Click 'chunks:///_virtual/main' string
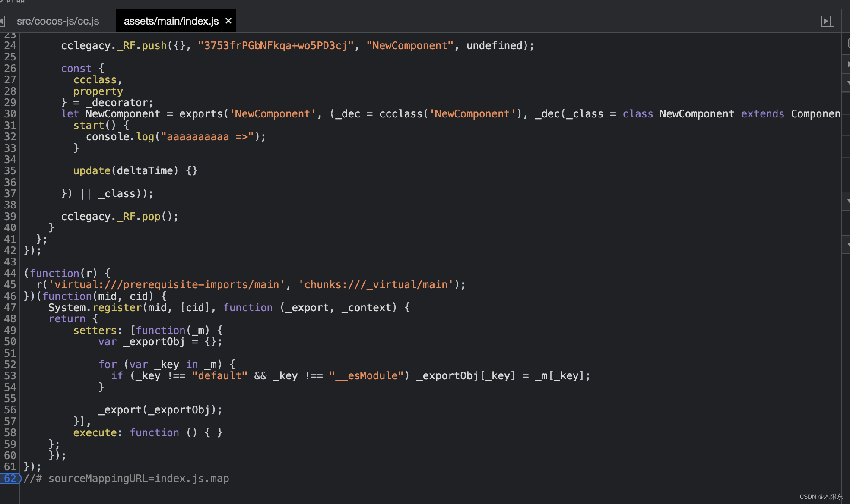 tap(376, 285)
